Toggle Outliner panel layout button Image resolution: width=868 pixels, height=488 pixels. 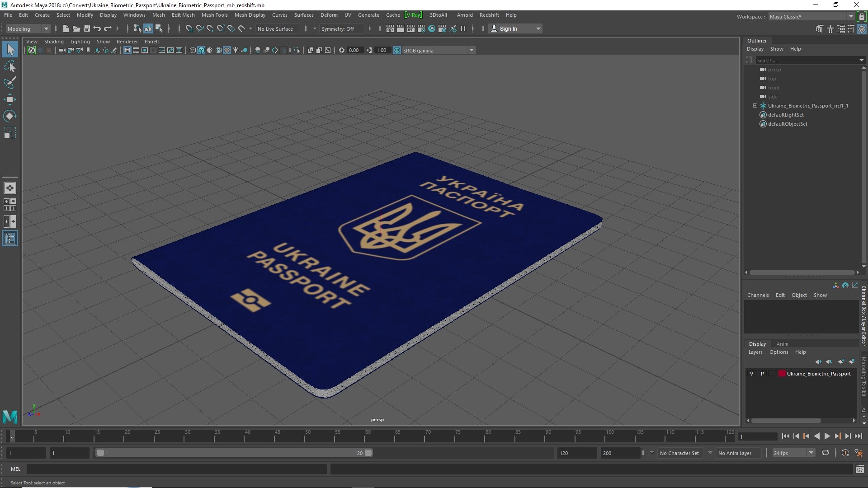coord(10,238)
